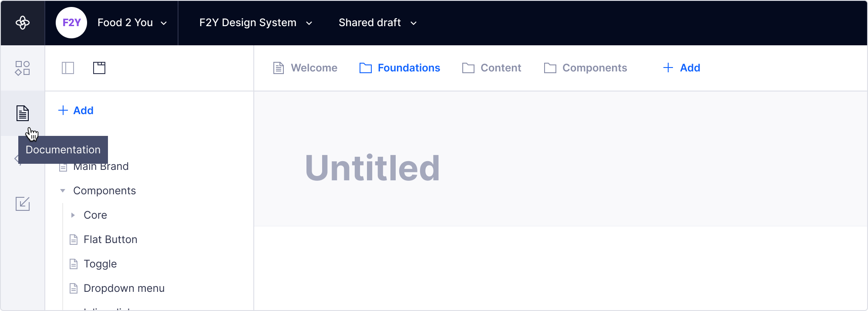Image resolution: width=868 pixels, height=311 pixels.
Task: Collapse the Components tree group
Action: (x=63, y=191)
